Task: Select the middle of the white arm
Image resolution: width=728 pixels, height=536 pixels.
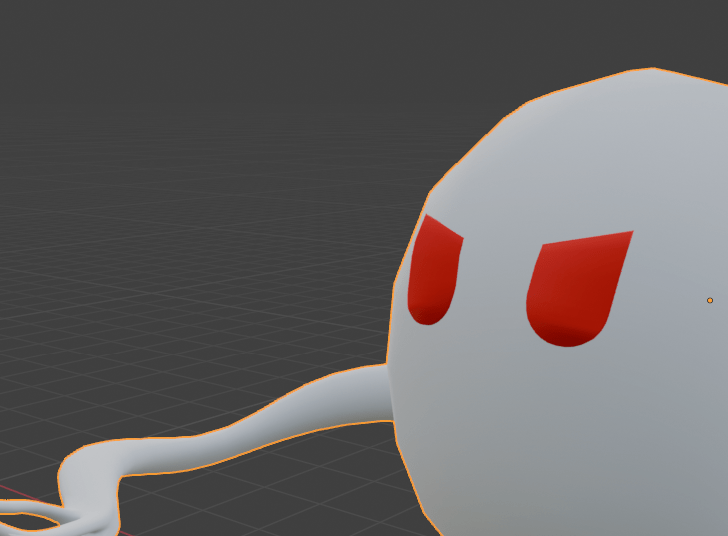Action: tap(270, 425)
